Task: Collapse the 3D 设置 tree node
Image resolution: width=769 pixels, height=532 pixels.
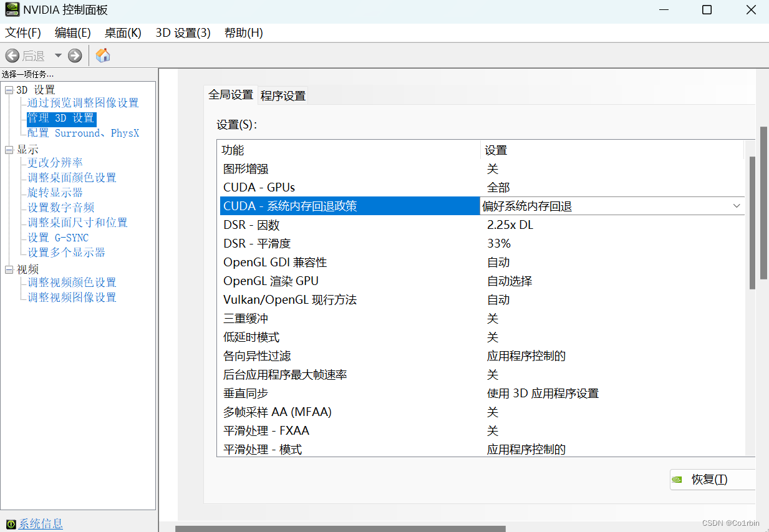Action: coord(9,90)
